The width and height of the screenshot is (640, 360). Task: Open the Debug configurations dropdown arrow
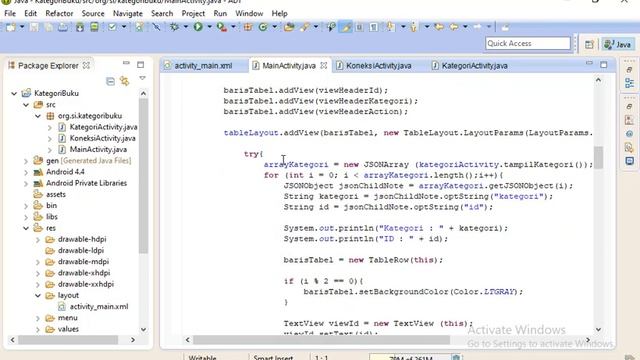click(x=185, y=27)
